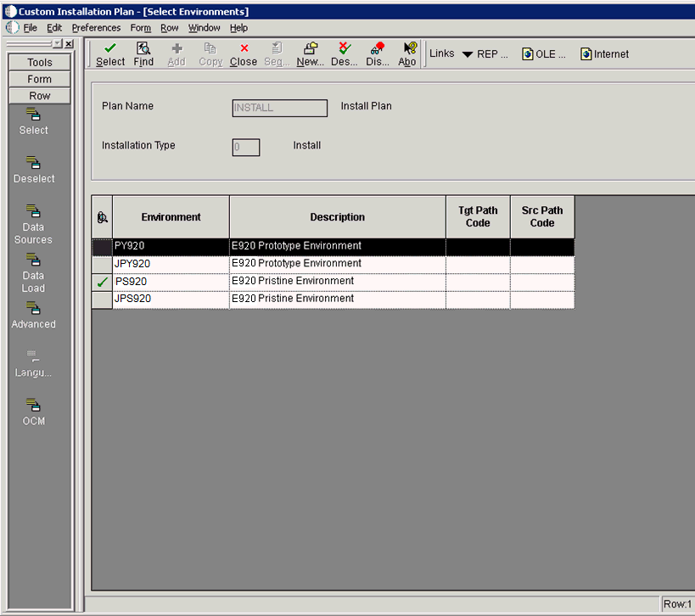Viewport: 695px width, 616px height.
Task: Open the Window menu
Action: [x=204, y=28]
